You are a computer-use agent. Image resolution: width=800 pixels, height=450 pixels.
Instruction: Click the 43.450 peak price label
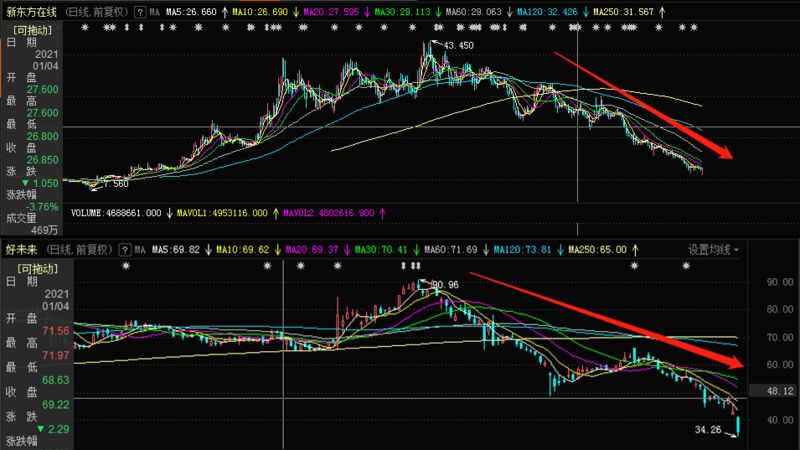[x=458, y=45]
